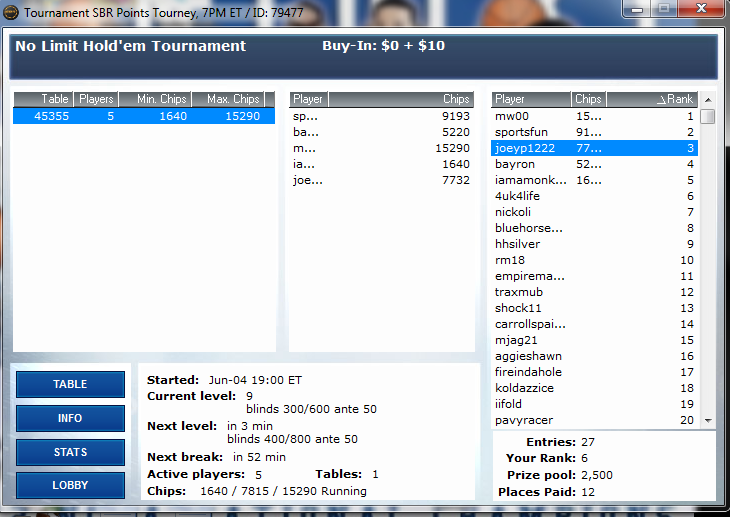
Task: Select nickoli rank 7 row
Action: pyautogui.click(x=595, y=212)
